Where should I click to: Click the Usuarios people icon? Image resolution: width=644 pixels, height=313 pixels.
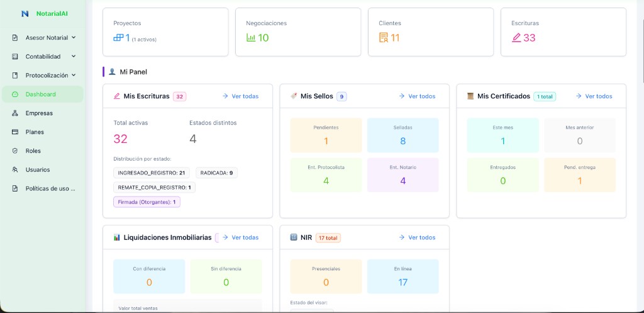pyautogui.click(x=15, y=170)
